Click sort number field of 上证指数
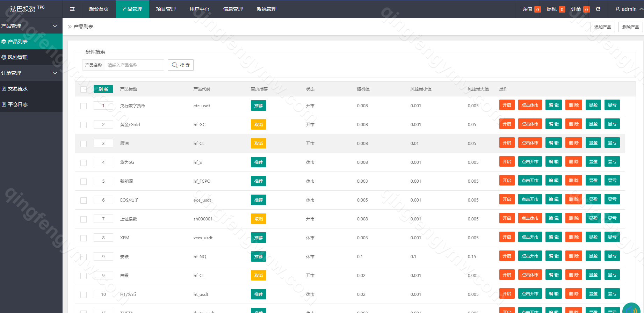The width and height of the screenshot is (644, 313). [103, 219]
